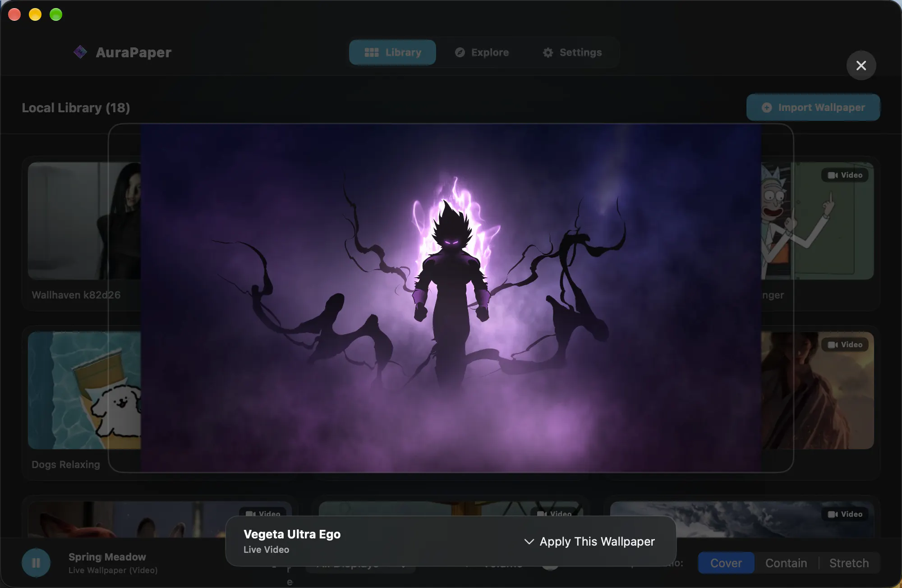Select the Contain scaling mode
This screenshot has width=902, height=588.
click(786, 563)
